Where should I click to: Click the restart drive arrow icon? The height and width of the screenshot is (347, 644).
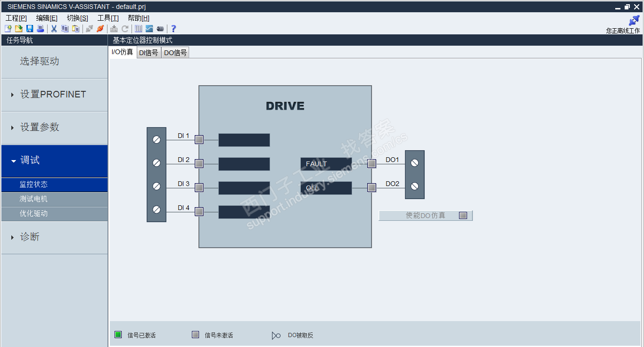click(125, 29)
